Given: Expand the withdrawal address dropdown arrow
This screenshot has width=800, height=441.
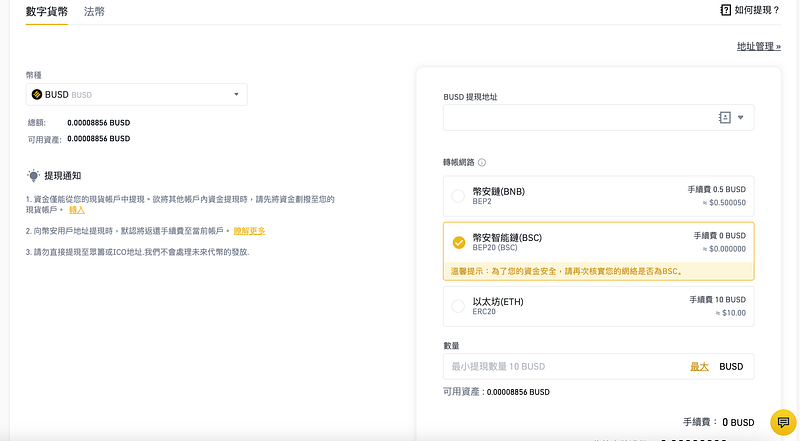Looking at the screenshot, I should coord(740,117).
